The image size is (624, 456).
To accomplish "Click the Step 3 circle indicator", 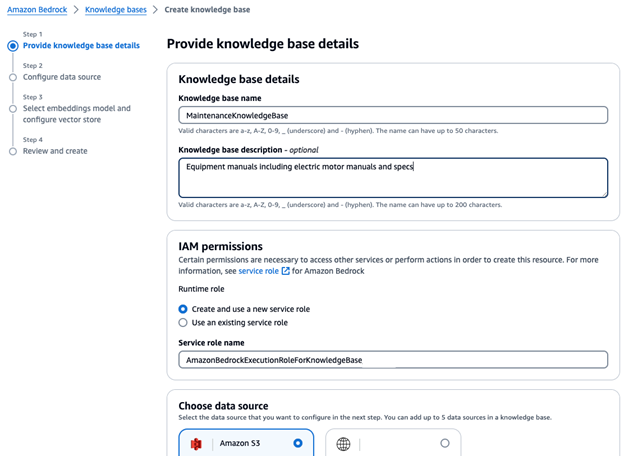I will coord(13,108).
